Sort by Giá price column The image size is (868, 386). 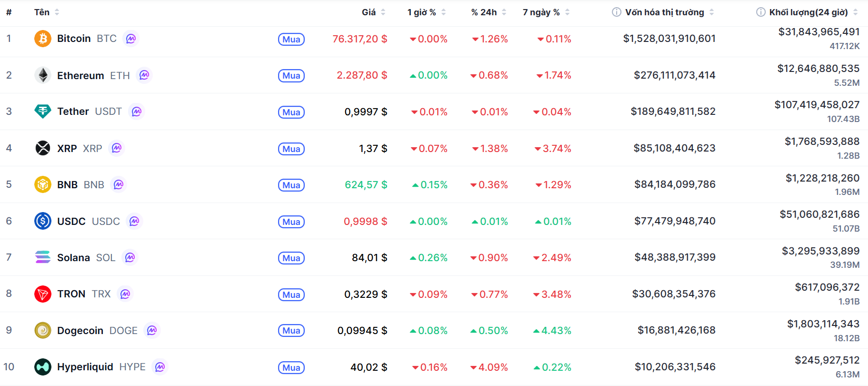coord(369,12)
